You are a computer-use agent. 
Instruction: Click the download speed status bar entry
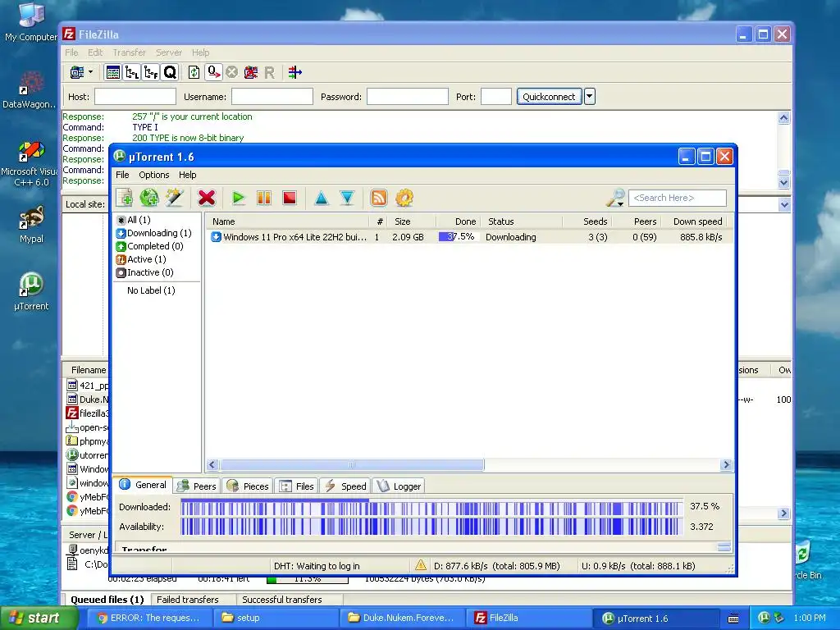[x=496, y=566]
